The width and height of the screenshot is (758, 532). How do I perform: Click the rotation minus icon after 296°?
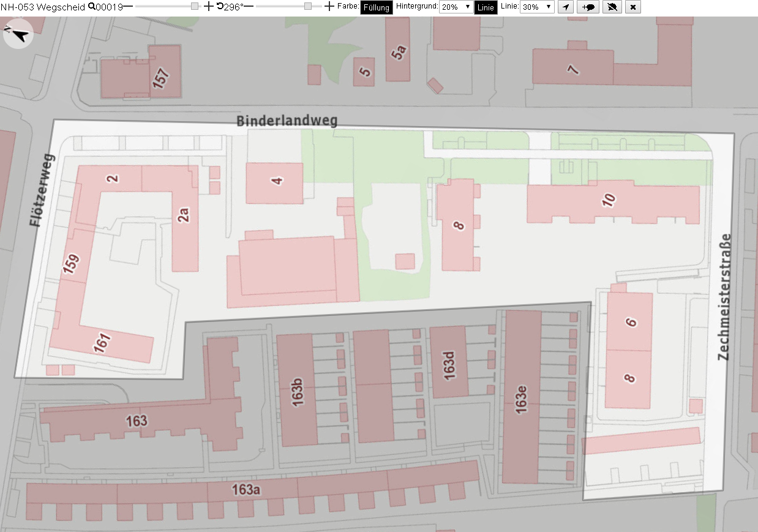click(249, 7)
